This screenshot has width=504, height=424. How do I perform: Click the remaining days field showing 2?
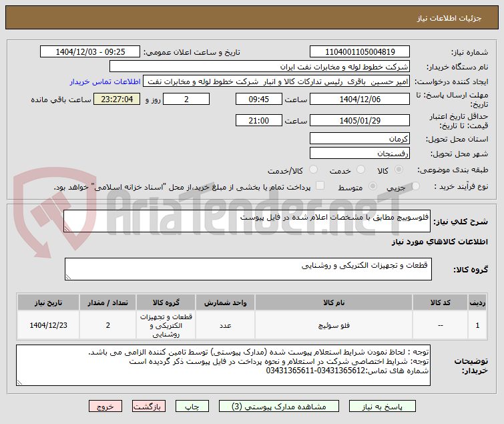point(186,99)
